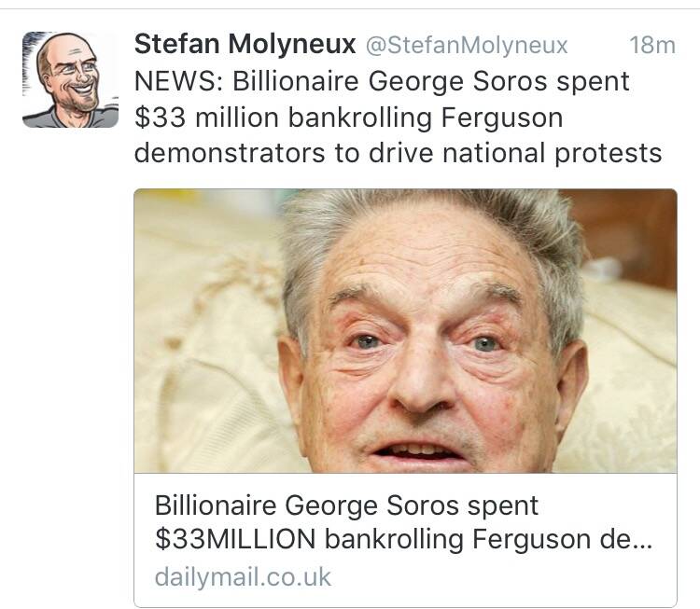Open the dailymail.co.uk domain link
Image resolution: width=700 pixels, height=609 pixels.
coord(243,576)
